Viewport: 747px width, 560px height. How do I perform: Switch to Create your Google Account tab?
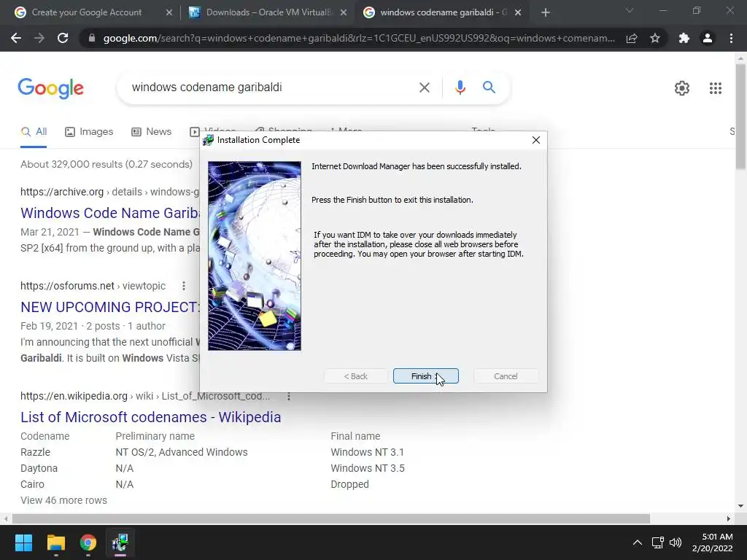[x=86, y=12]
